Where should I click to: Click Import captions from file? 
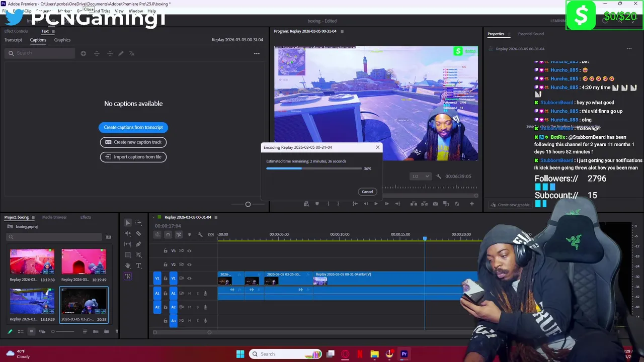coord(133,157)
